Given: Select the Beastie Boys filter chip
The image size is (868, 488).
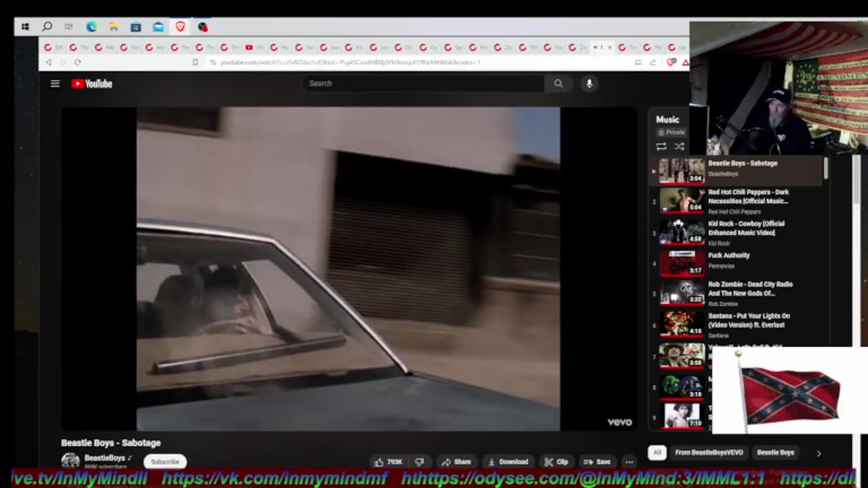Looking at the screenshot, I should (x=775, y=452).
